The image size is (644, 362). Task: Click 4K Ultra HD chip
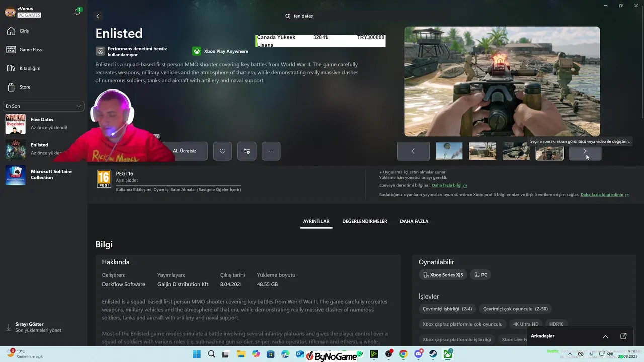(x=526, y=324)
